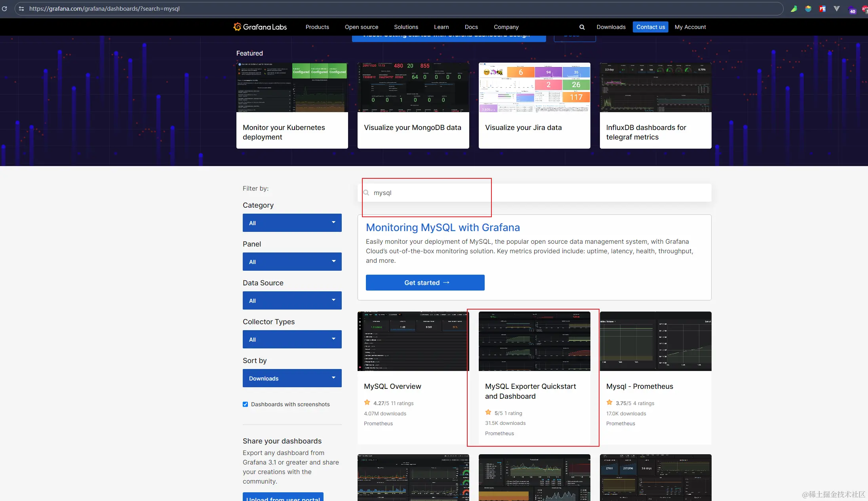This screenshot has width=868, height=501.
Task: Click the extension icon with 40 badge
Action: (851, 10)
